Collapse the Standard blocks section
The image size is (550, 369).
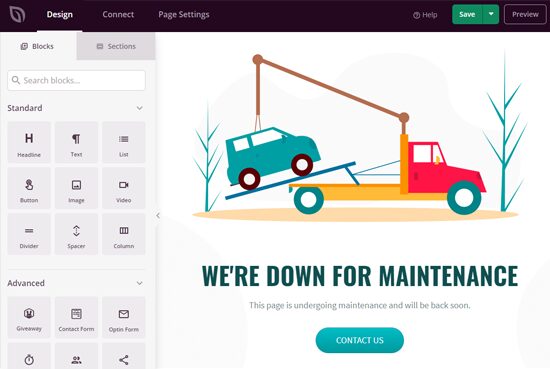point(140,108)
